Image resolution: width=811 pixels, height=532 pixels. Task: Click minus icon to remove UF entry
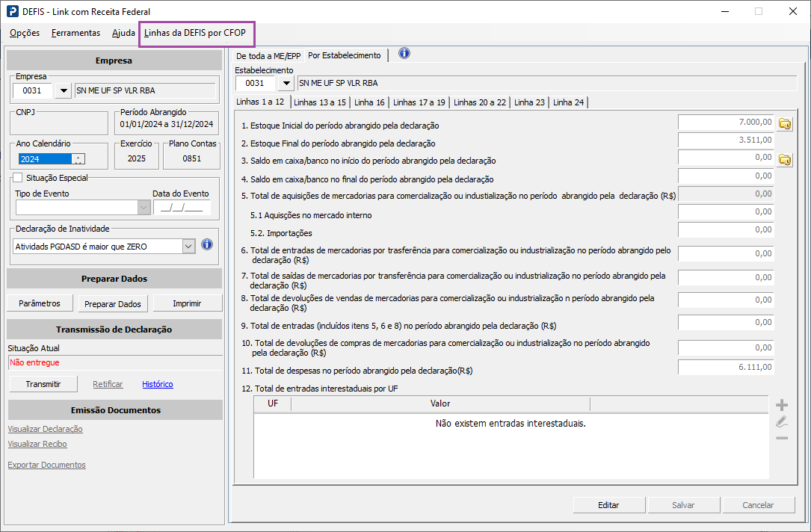pyautogui.click(x=782, y=437)
